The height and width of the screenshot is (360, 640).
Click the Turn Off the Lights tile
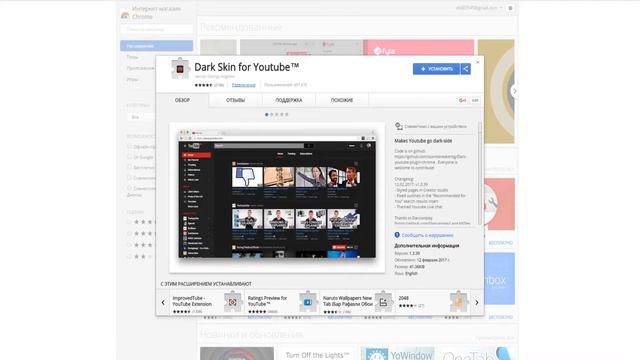[x=317, y=353]
